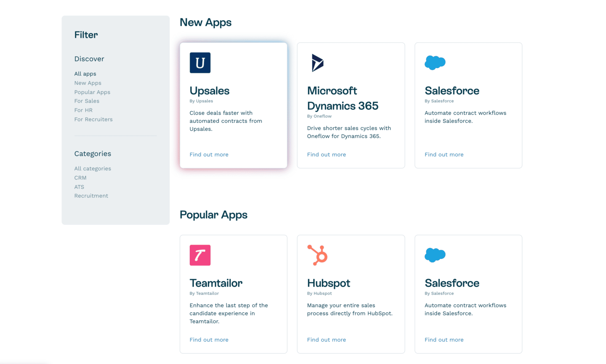
Task: Filter by New Apps in sidebar
Action: (88, 83)
